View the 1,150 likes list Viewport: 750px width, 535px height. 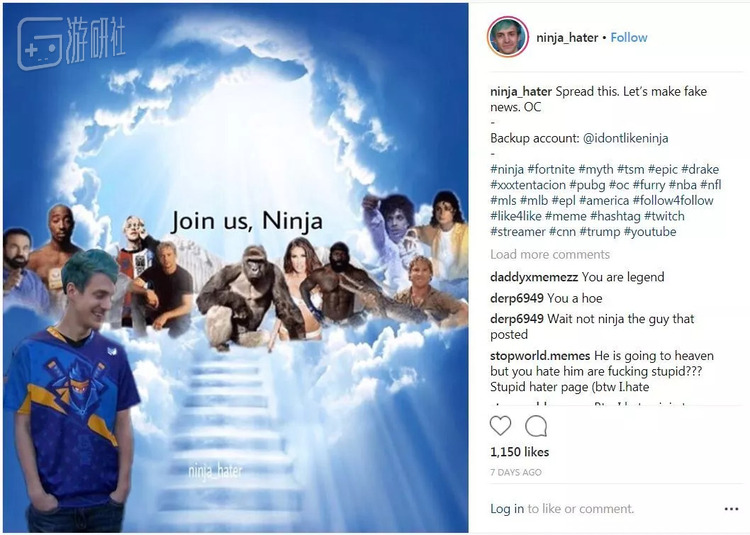519,452
